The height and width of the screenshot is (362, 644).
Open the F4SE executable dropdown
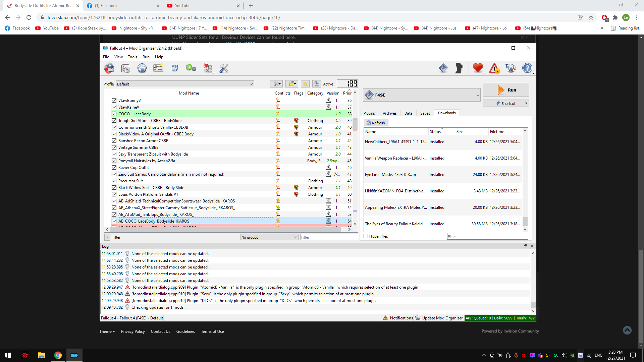422,95
